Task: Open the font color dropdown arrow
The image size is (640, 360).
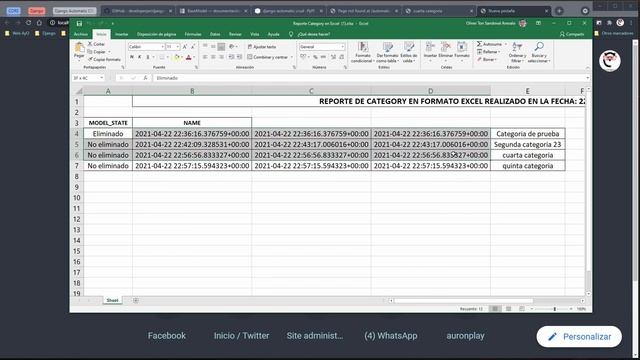Action: 194,58
